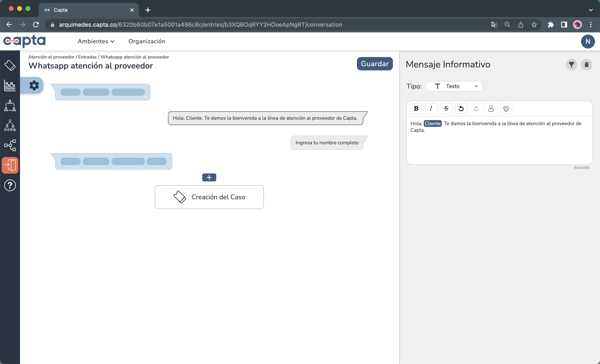Insert client variable using person icon
This screenshot has width=600, height=364.
(491, 108)
